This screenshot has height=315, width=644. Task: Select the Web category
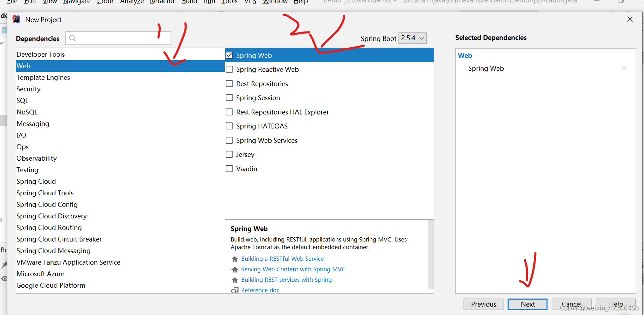click(x=120, y=66)
